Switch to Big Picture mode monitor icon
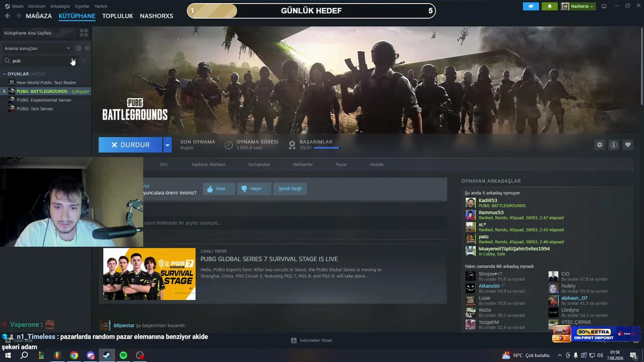 604,6
